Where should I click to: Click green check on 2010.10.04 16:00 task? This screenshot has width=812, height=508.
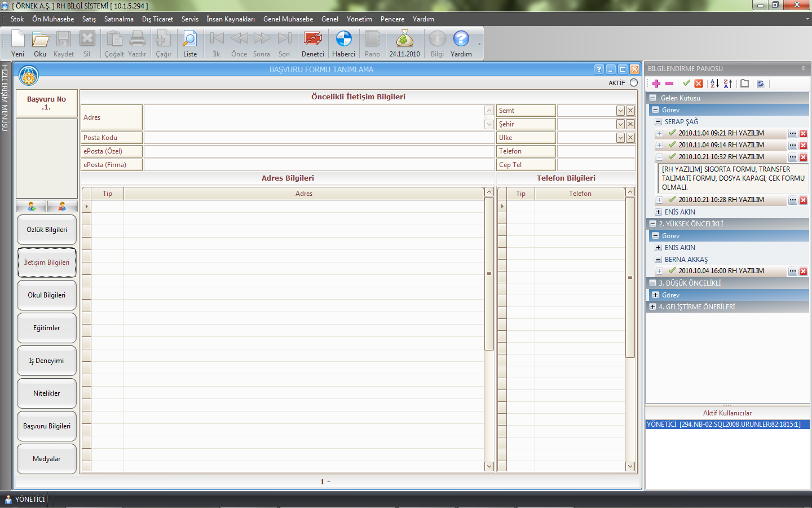(x=672, y=270)
